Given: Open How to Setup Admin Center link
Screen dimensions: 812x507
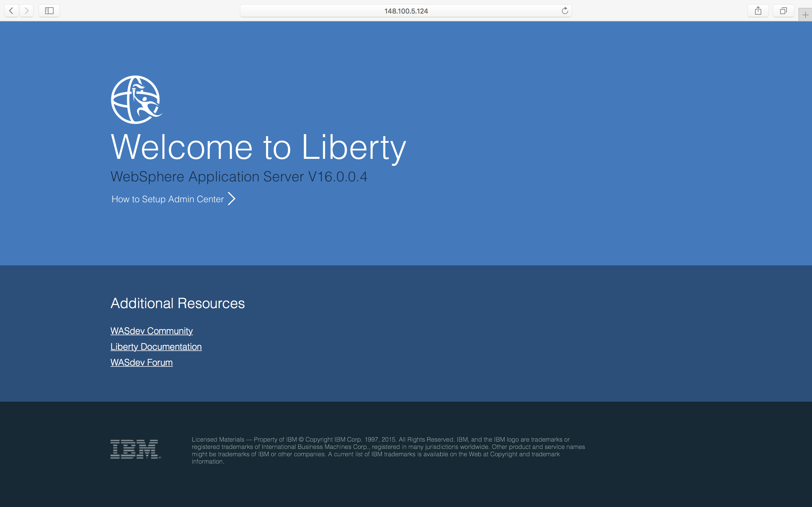Looking at the screenshot, I should click(x=167, y=199).
